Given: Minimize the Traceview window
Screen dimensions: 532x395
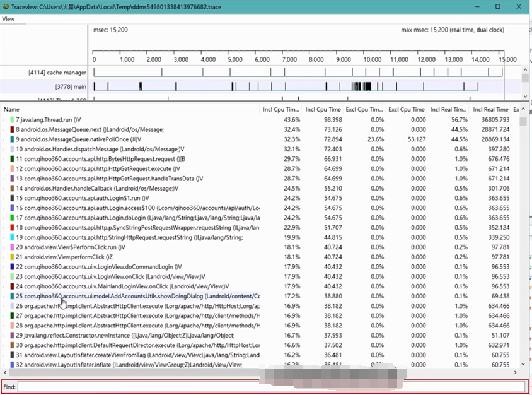Looking at the screenshot, I should [x=477, y=6].
